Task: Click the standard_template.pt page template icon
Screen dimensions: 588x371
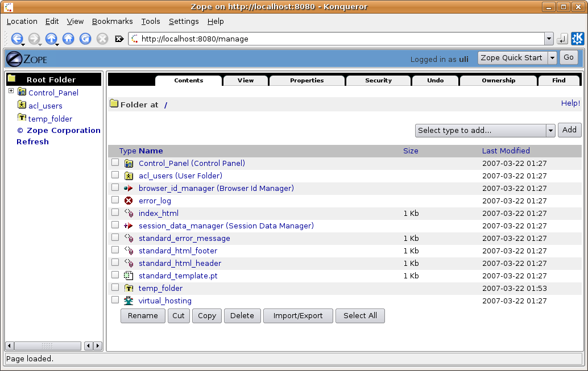Action: point(129,276)
